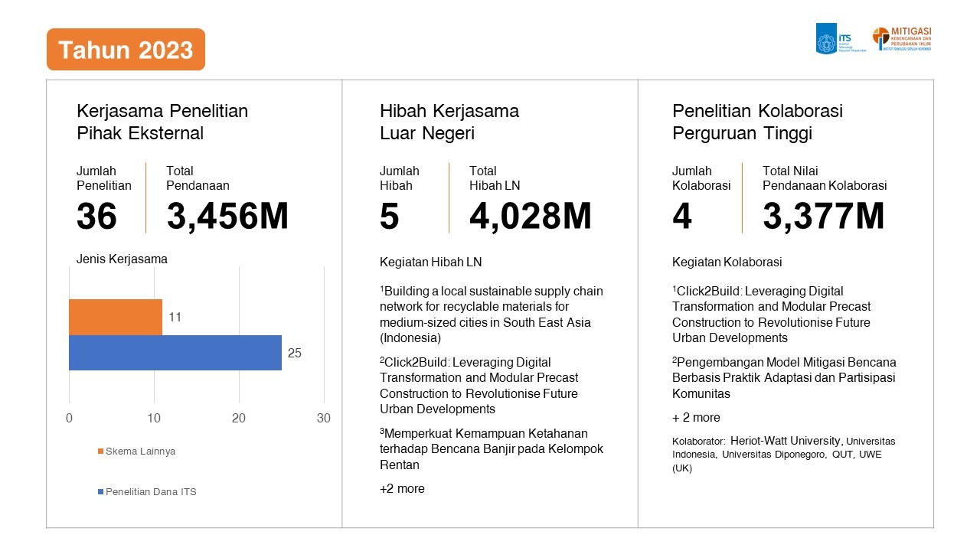The image size is (980, 551).
Task: Click Heriot-Watt University in the Kolaborator list
Action: point(786,441)
